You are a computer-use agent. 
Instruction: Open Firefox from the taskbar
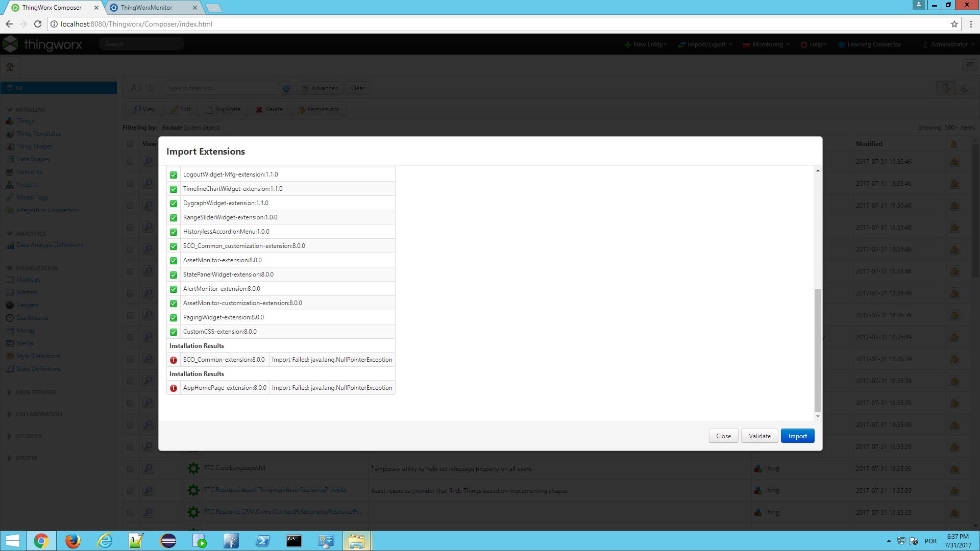click(73, 541)
